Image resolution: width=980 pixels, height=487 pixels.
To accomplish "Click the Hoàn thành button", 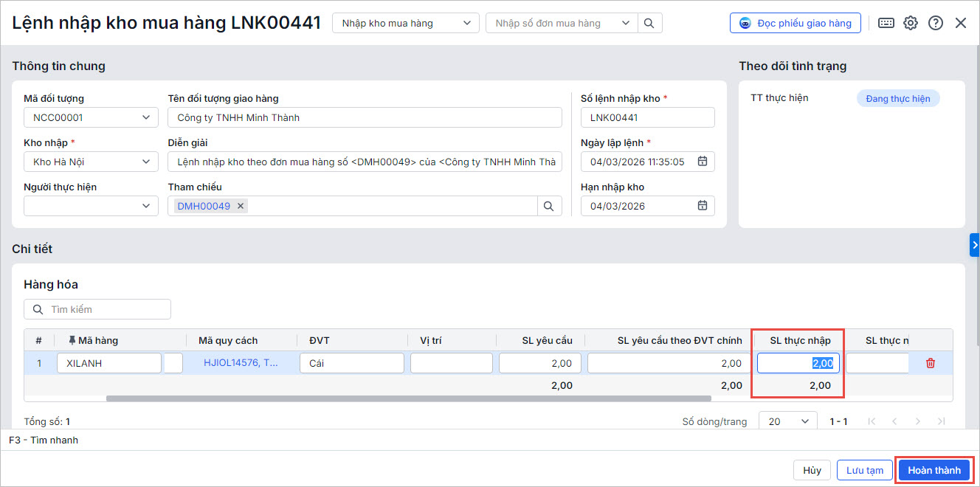I will click(934, 470).
